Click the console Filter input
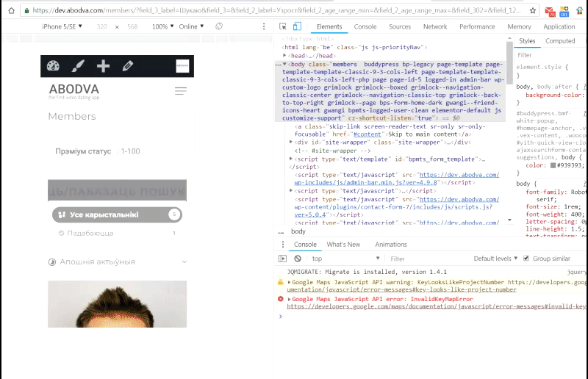The width and height of the screenshot is (588, 379). tap(427, 259)
